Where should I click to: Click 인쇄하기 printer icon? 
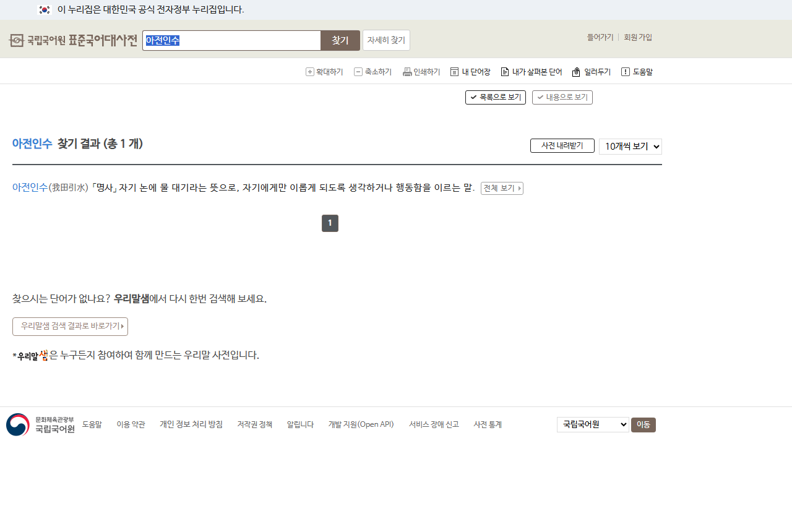pyautogui.click(x=407, y=72)
